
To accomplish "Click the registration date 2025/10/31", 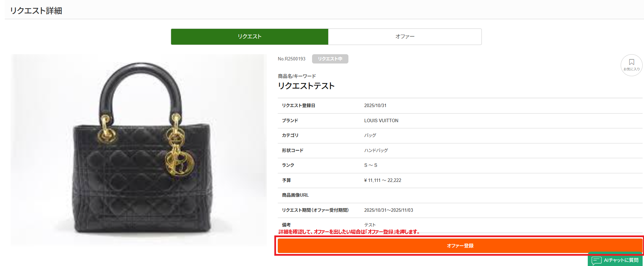I will (x=375, y=106).
